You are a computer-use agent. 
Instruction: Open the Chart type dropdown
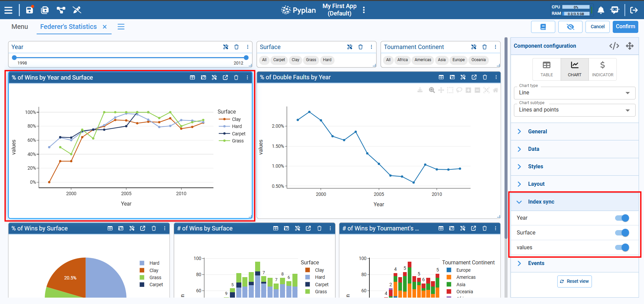574,93
